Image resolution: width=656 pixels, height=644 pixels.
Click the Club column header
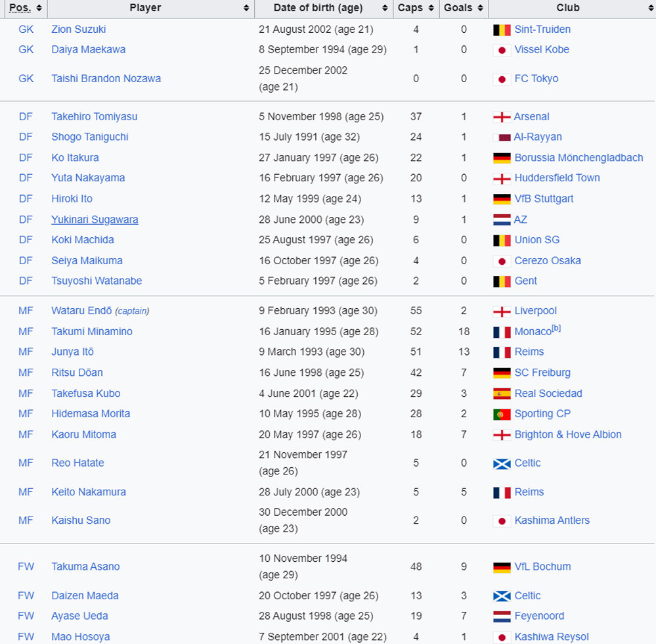coord(568,8)
